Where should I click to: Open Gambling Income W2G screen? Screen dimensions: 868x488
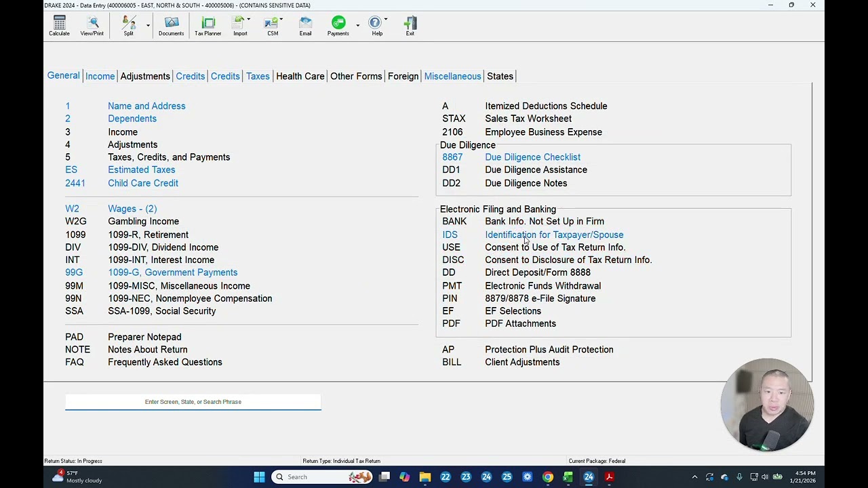coord(143,222)
